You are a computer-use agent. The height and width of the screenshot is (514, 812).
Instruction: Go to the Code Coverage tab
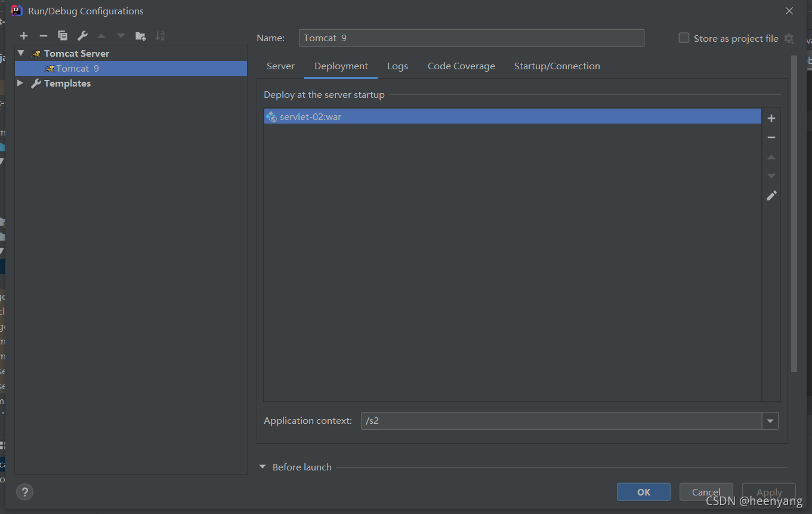coord(461,66)
